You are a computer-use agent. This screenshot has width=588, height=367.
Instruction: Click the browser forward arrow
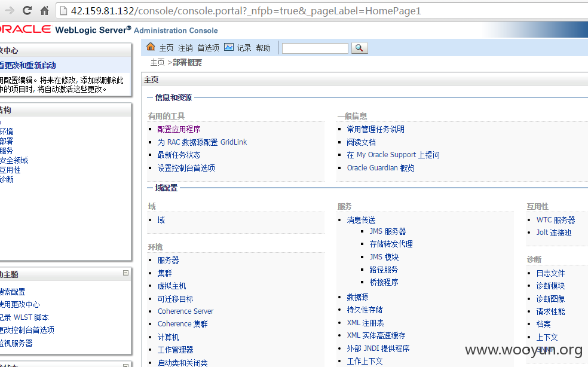[10, 11]
